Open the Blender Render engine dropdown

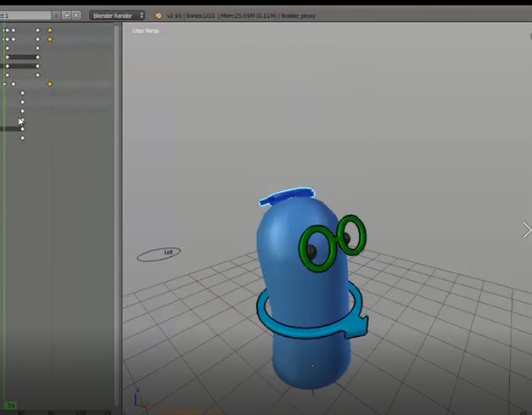pyautogui.click(x=117, y=15)
